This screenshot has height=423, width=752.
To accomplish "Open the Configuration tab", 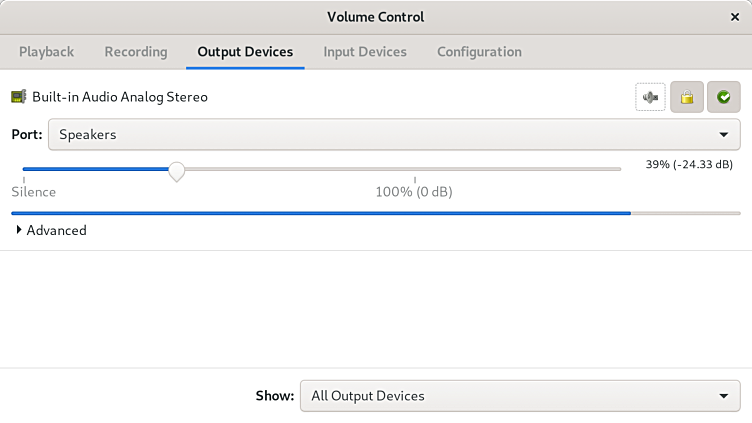I will tap(479, 52).
